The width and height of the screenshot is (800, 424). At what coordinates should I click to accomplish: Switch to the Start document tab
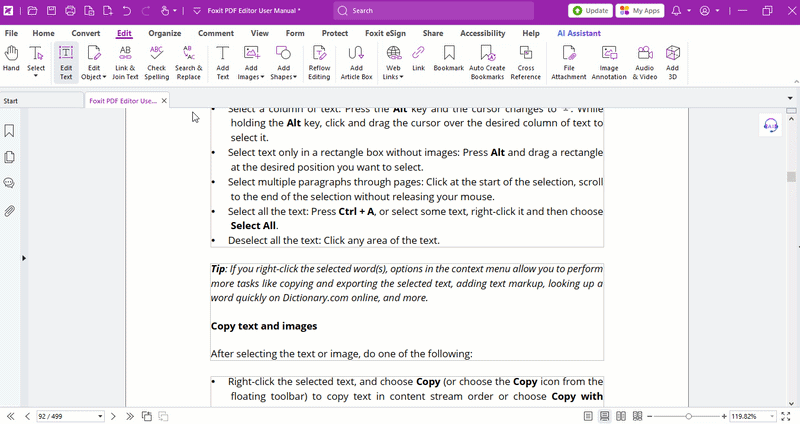42,101
